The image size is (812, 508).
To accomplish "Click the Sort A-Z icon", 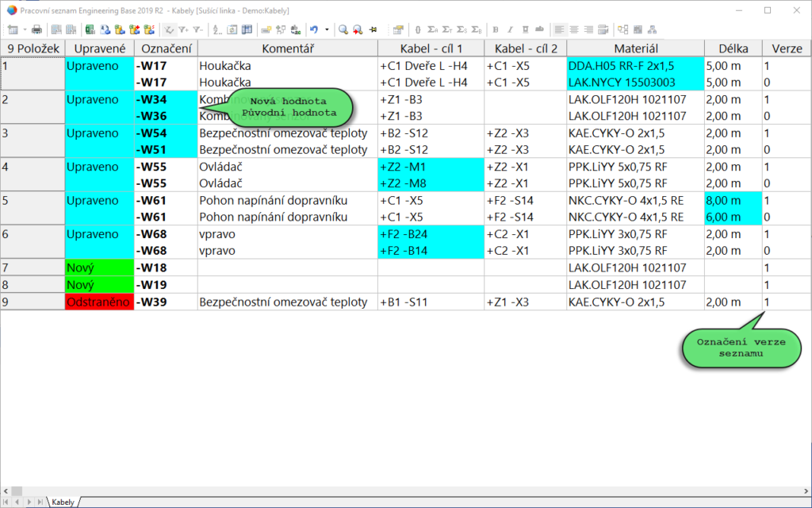I will tap(216, 29).
